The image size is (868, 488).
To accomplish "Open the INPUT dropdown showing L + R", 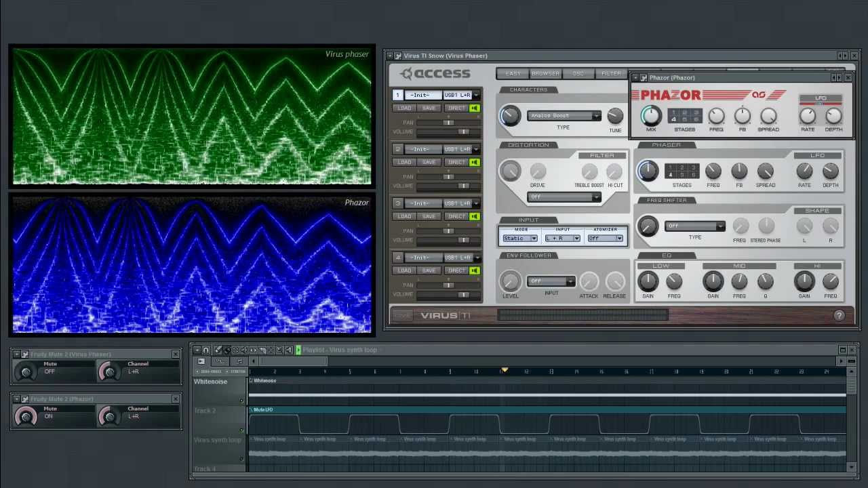I will coord(562,239).
